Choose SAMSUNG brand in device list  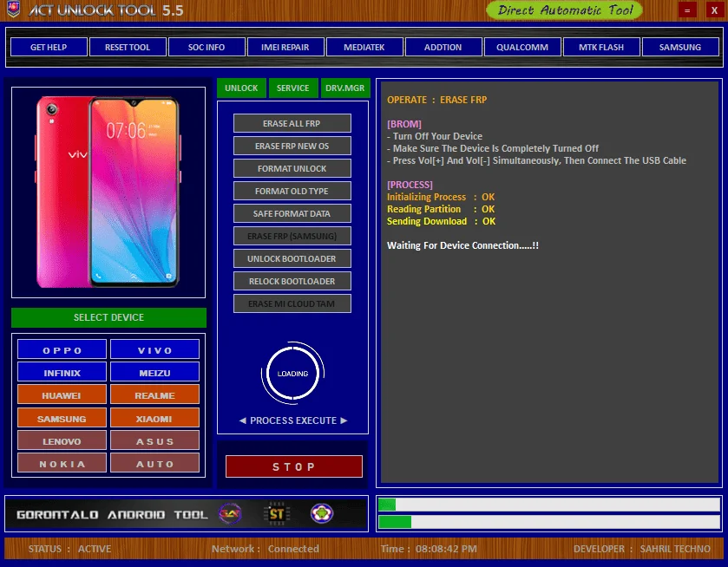(62, 419)
